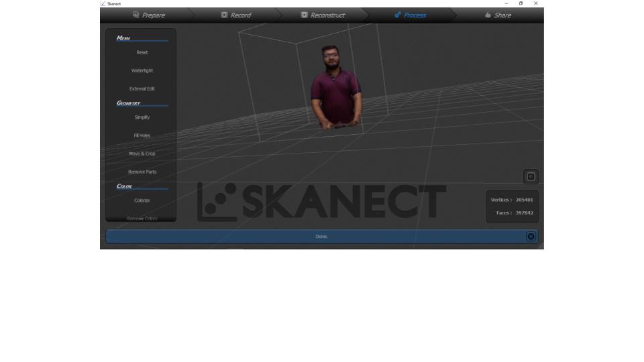
Task: Restore down the Skanect window
Action: (521, 3)
